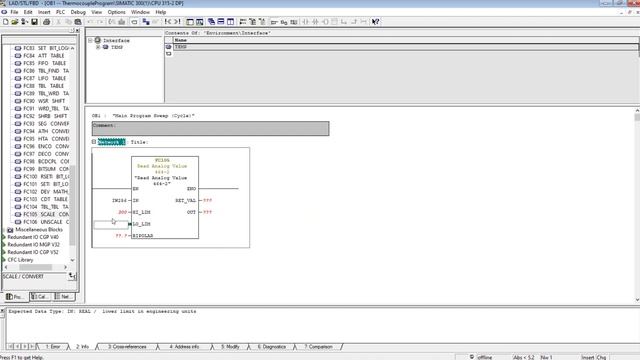
Task: Close the program elements side panel
Action: pos(78,31)
